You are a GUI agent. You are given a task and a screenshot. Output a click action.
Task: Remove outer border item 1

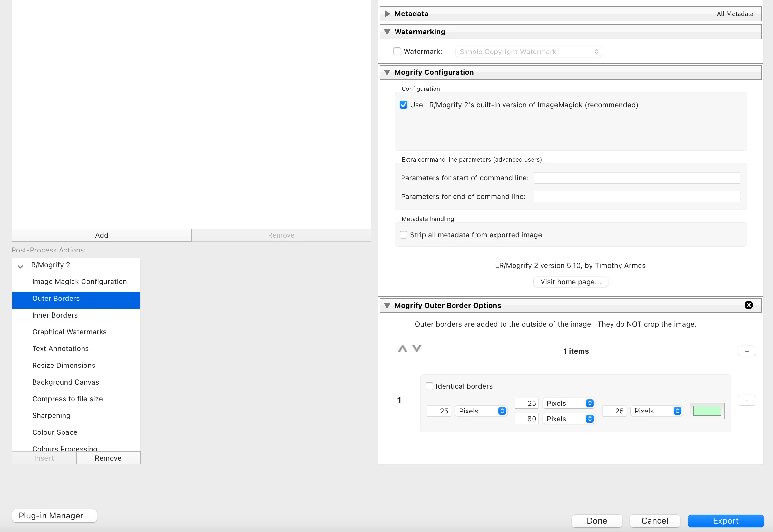pyautogui.click(x=746, y=400)
